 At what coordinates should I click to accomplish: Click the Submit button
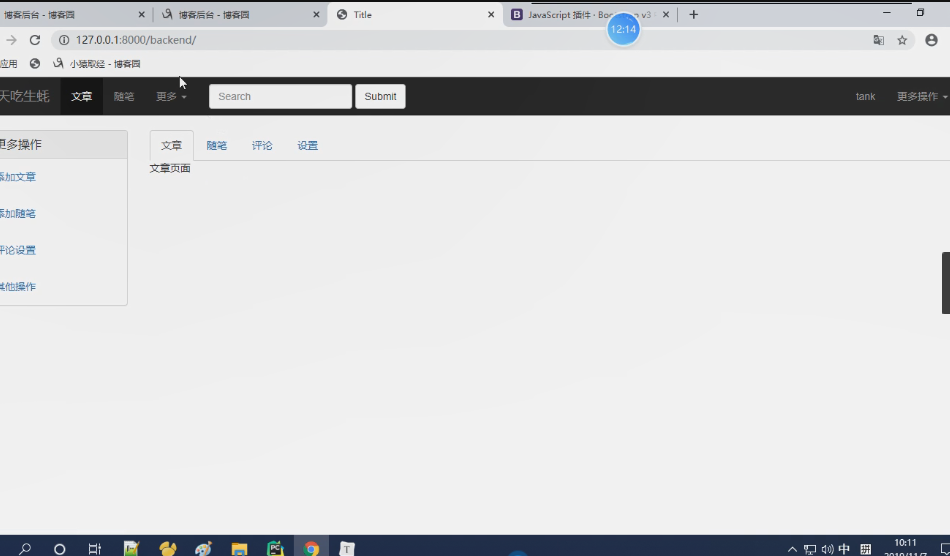tap(380, 96)
